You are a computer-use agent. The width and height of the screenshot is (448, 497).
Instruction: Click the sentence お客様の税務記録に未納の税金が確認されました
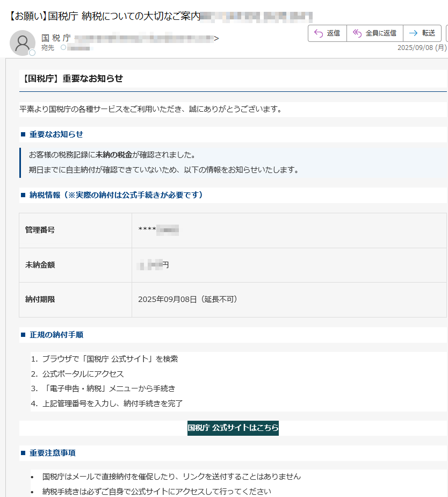click(112, 155)
